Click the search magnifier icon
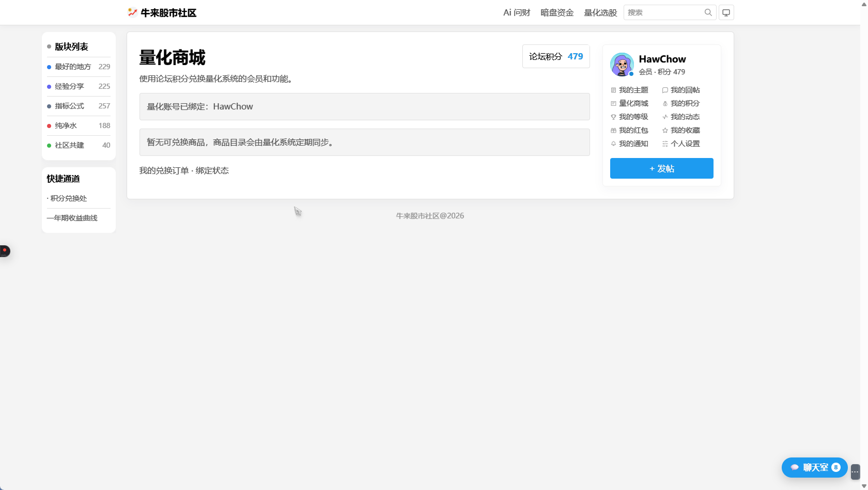Image resolution: width=868 pixels, height=490 pixels. point(708,12)
